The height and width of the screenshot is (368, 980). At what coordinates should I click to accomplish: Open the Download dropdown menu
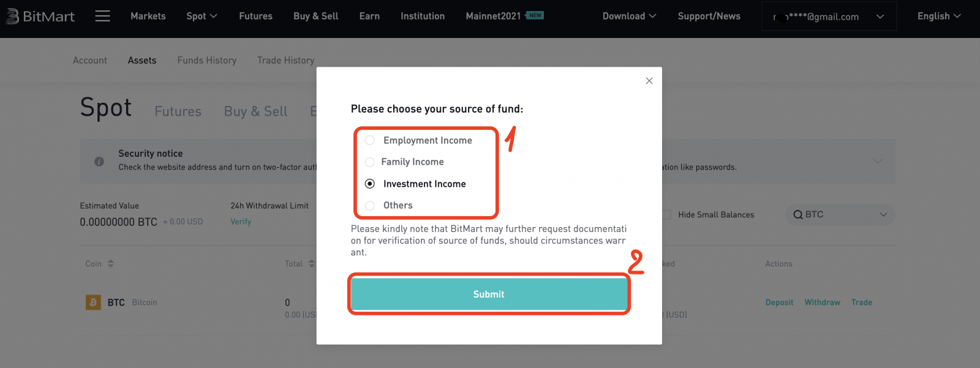(629, 17)
